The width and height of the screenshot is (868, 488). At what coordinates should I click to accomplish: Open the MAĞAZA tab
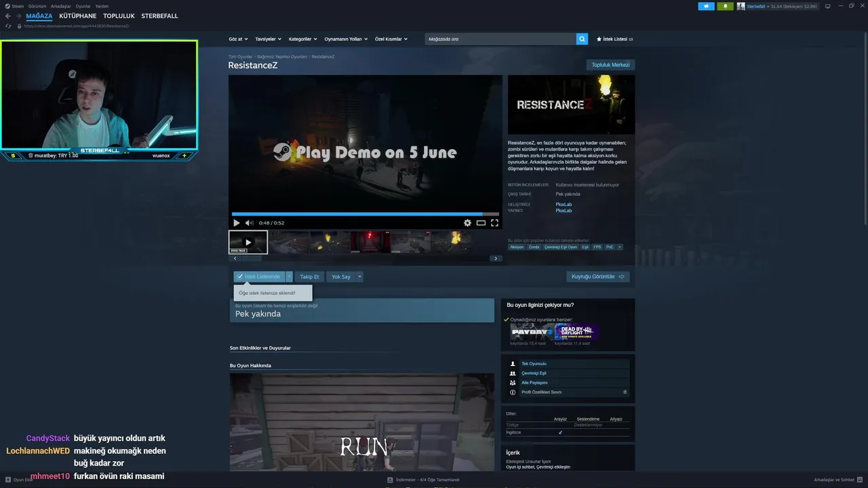coord(39,16)
